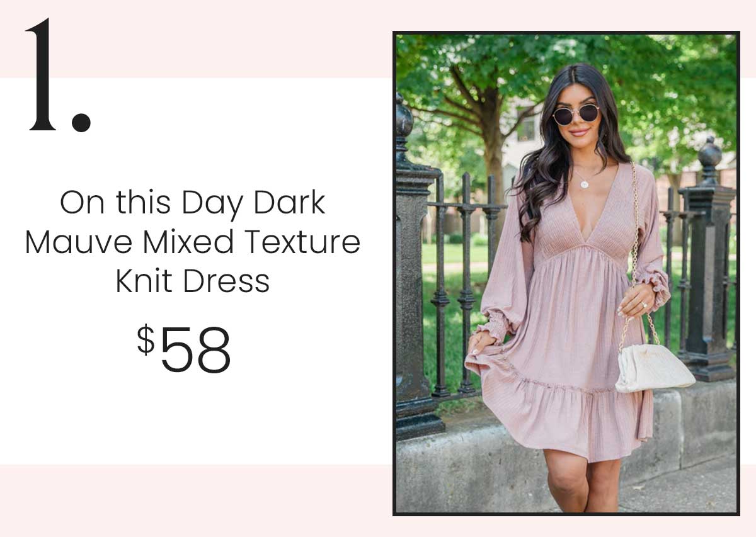Click the product title starting 'On this Day'
The width and height of the screenshot is (756, 537).
[192, 242]
